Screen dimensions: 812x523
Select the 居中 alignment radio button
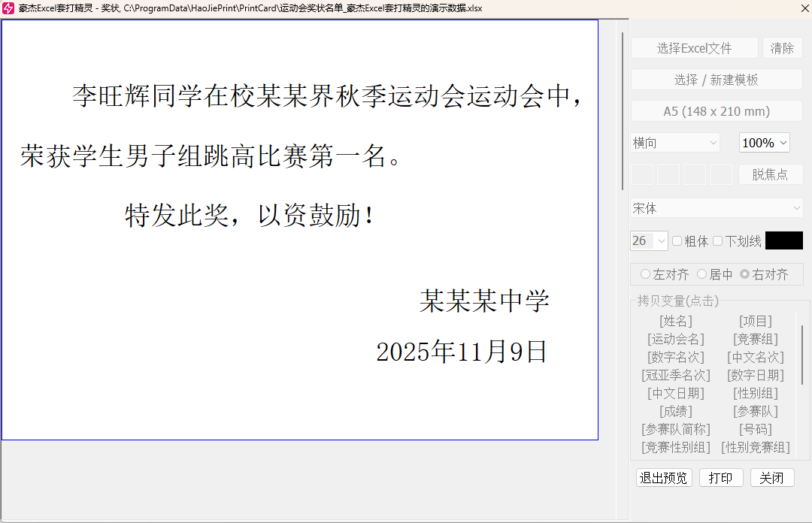(x=701, y=274)
